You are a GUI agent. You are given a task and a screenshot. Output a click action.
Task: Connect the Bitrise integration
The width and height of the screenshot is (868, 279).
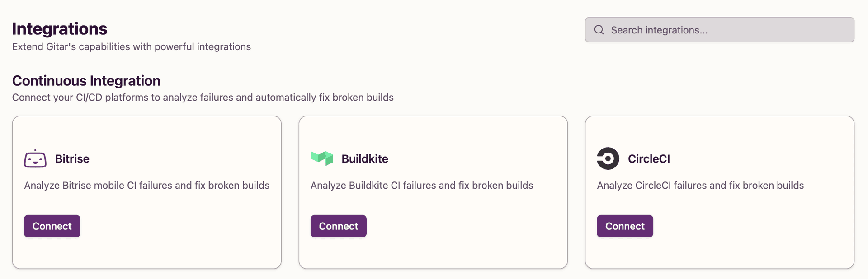click(x=52, y=226)
